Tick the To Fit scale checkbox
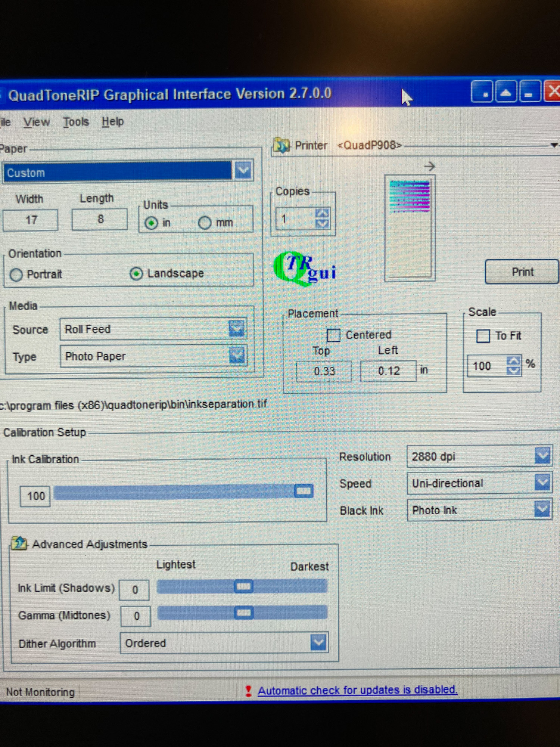560x747 pixels. point(483,336)
